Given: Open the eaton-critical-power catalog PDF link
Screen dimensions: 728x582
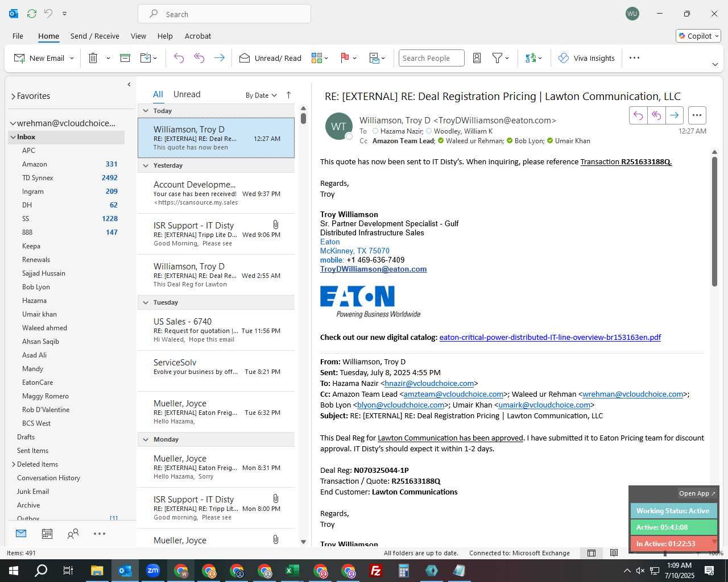Looking at the screenshot, I should click(x=550, y=337).
